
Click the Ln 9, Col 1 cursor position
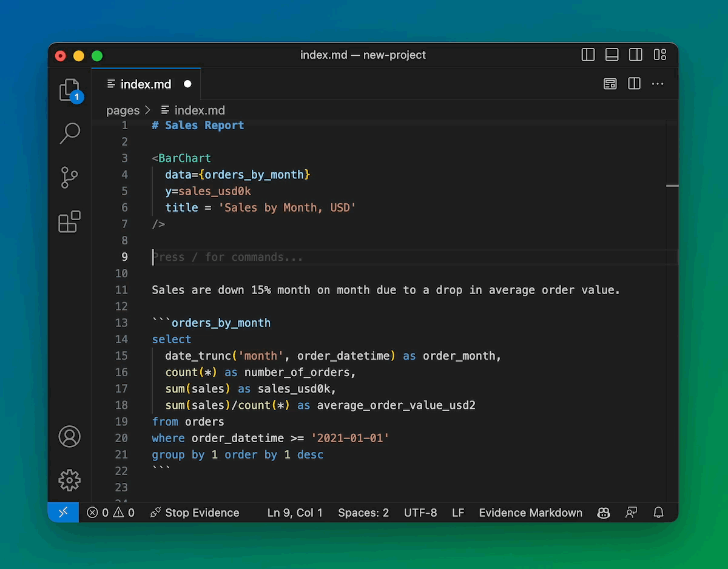[295, 513]
